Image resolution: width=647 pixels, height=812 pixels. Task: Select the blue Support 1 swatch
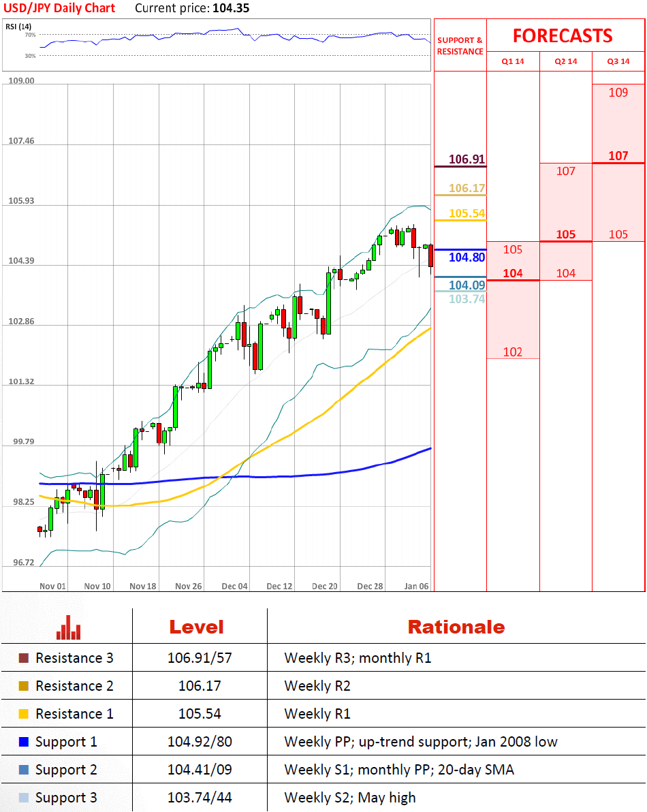click(x=24, y=742)
